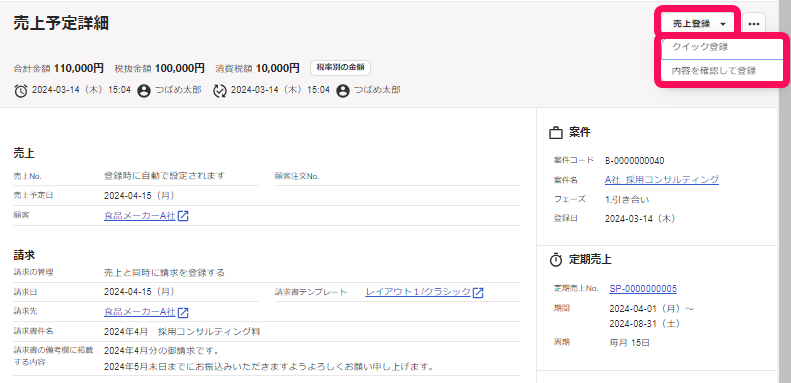Open SP-0000000005 recurring sales link

coord(643,289)
